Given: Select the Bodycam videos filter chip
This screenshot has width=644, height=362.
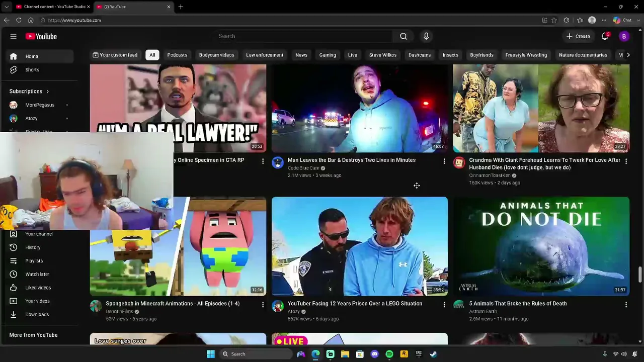Looking at the screenshot, I should [216, 55].
